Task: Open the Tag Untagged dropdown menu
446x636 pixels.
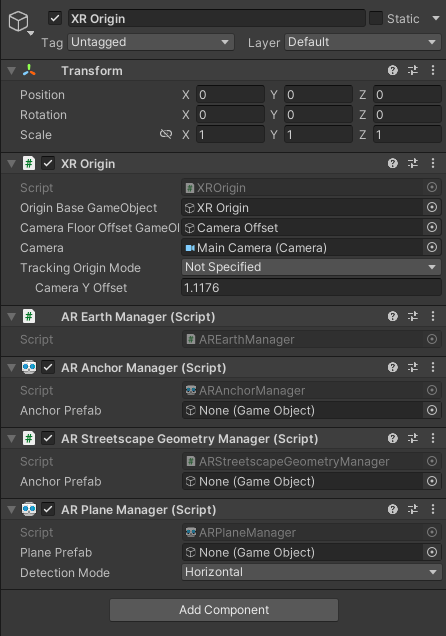Action: pos(151,42)
